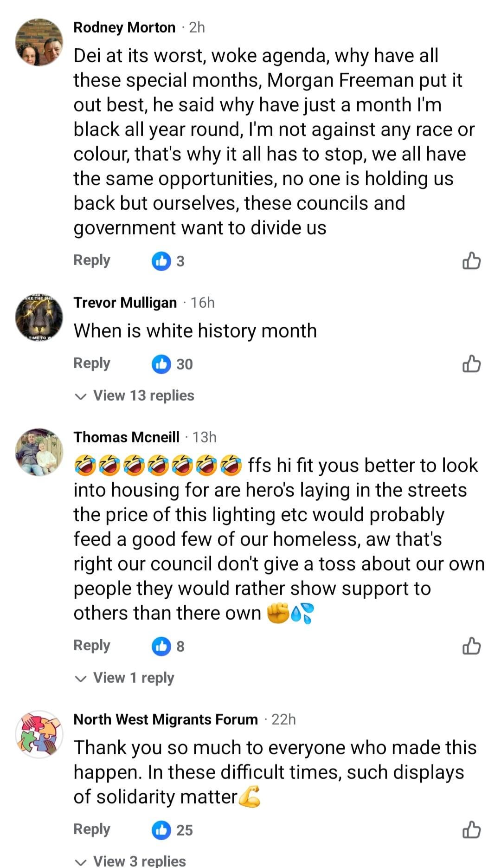Image resolution: width=501 pixels, height=868 pixels.
Task: View blue like reactions on Thomas Mcneill's comment
Action: point(168,646)
